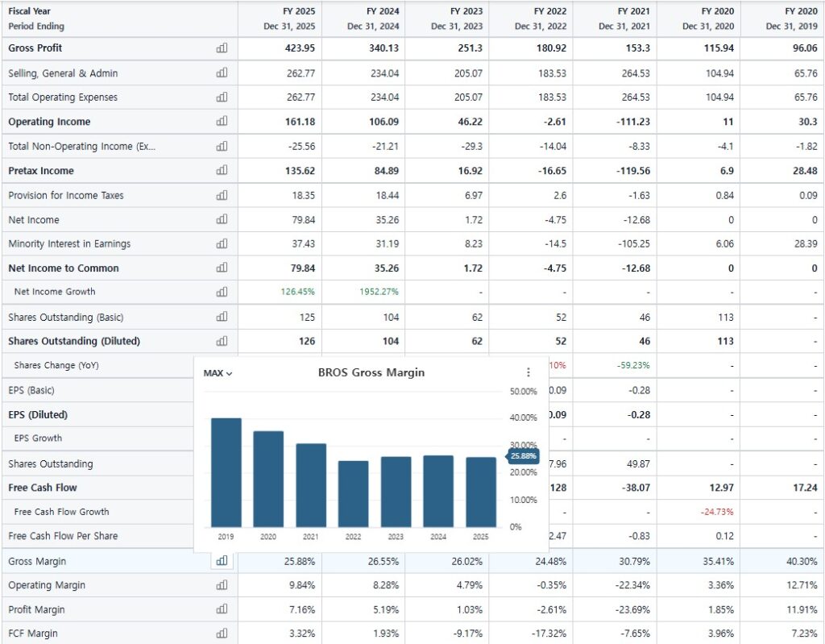Open the three-dot chart options menu
Image resolution: width=825 pixels, height=644 pixels.
[529, 372]
